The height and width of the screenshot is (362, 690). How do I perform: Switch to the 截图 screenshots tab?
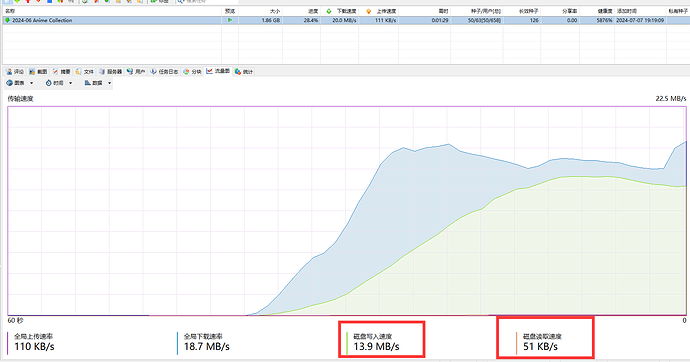(38, 71)
